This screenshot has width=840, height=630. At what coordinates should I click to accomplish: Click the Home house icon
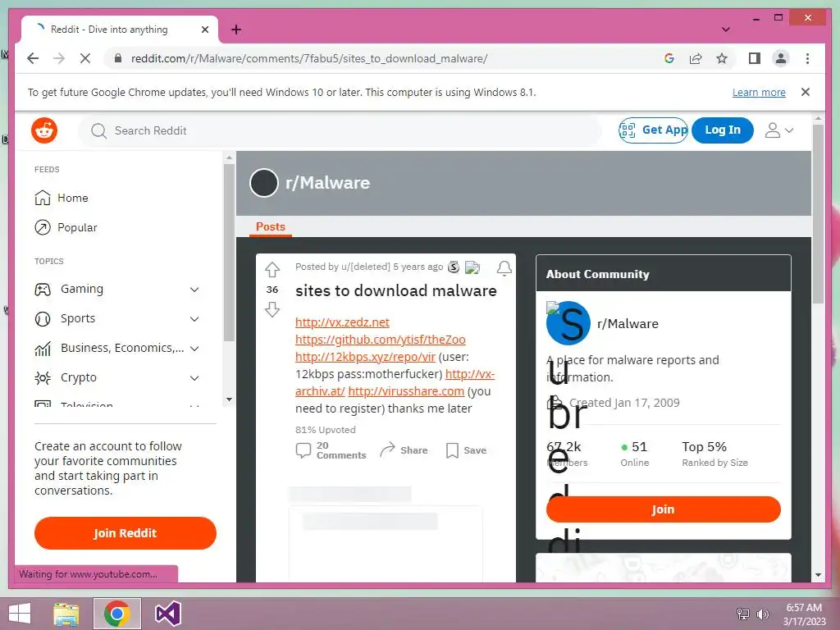click(43, 198)
